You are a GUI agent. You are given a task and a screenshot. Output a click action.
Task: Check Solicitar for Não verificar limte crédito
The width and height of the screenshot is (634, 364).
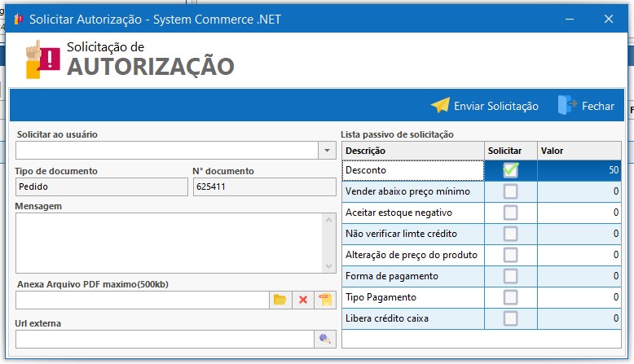510,234
